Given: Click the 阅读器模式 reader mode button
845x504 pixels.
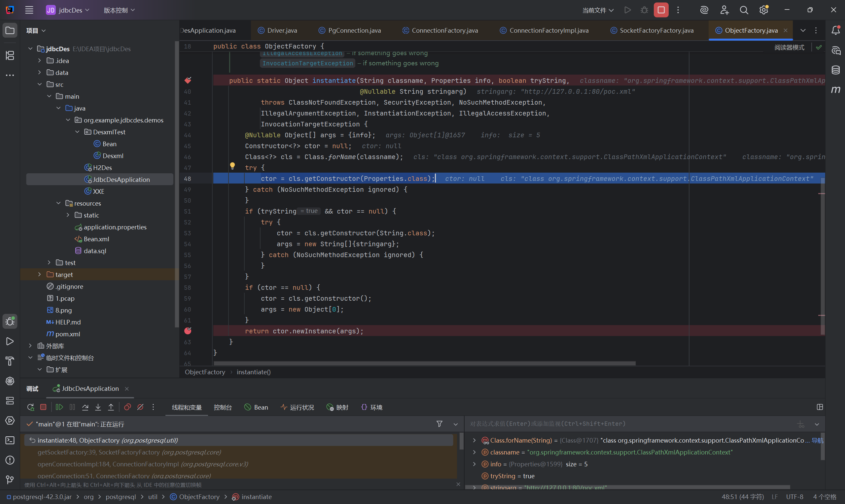Looking at the screenshot, I should 789,47.
